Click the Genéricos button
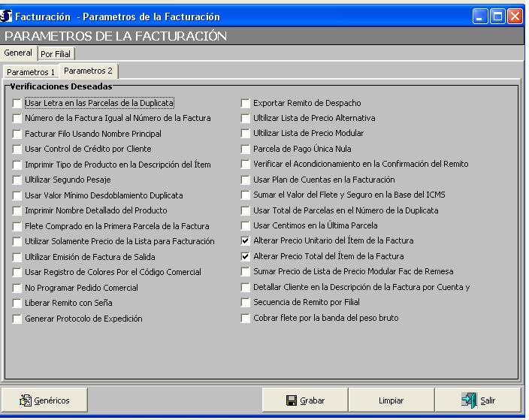This screenshot has height=420, width=529. tap(46, 400)
